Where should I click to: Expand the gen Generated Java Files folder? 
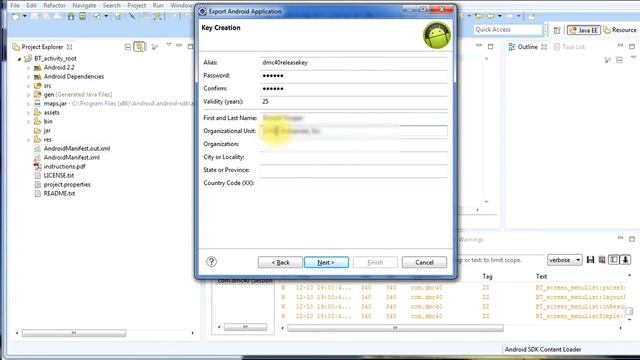[x=29, y=95]
